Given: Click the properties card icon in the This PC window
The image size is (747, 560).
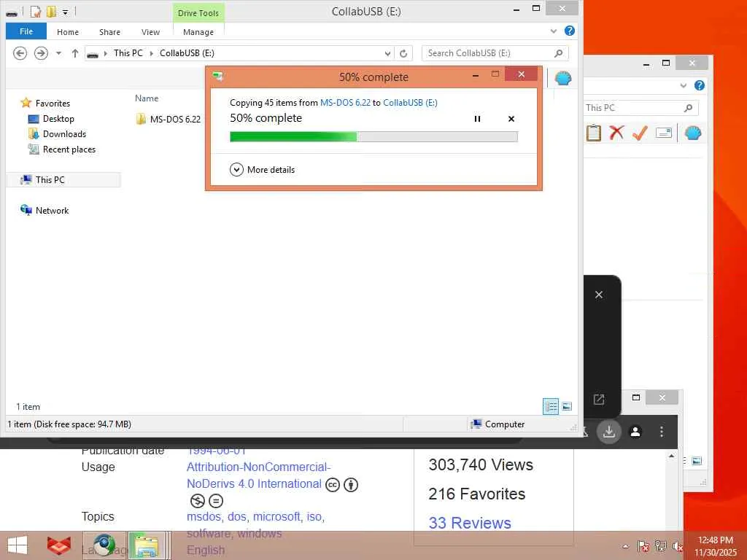Looking at the screenshot, I should point(664,133).
